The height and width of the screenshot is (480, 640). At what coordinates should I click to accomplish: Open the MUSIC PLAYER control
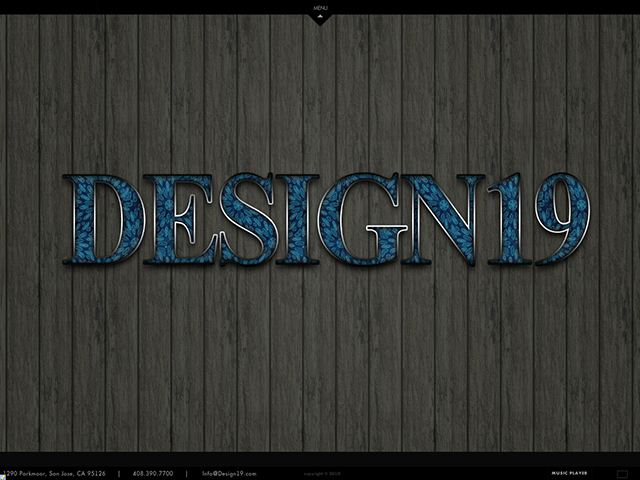point(569,473)
